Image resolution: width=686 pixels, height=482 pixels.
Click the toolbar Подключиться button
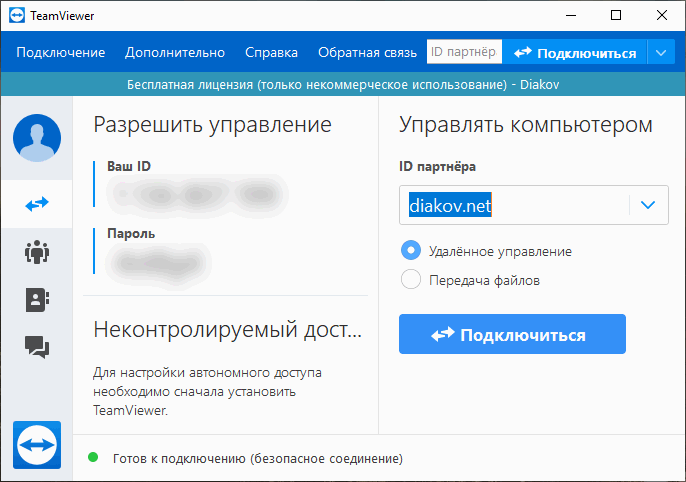point(574,52)
